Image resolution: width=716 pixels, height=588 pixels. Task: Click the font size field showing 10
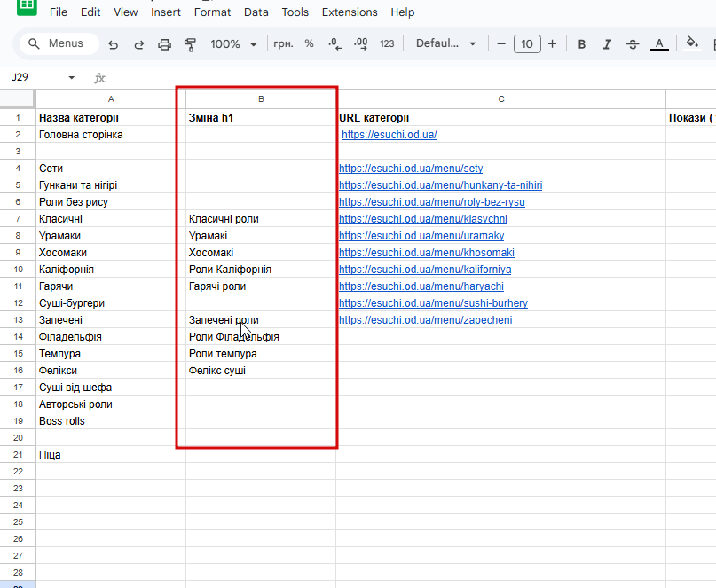click(527, 43)
